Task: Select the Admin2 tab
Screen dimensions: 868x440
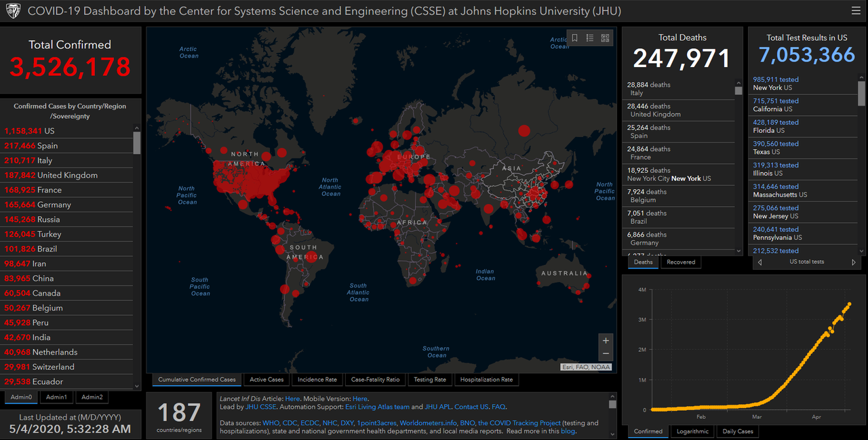Action: click(92, 397)
